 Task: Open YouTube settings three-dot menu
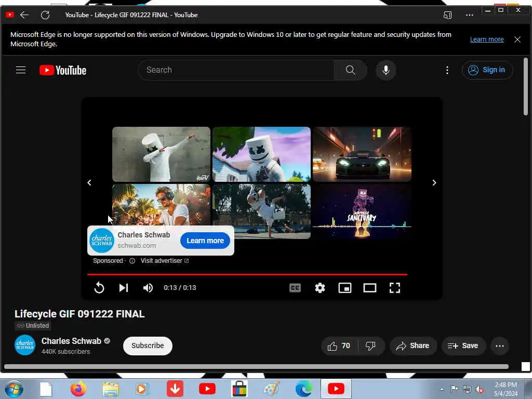(447, 70)
